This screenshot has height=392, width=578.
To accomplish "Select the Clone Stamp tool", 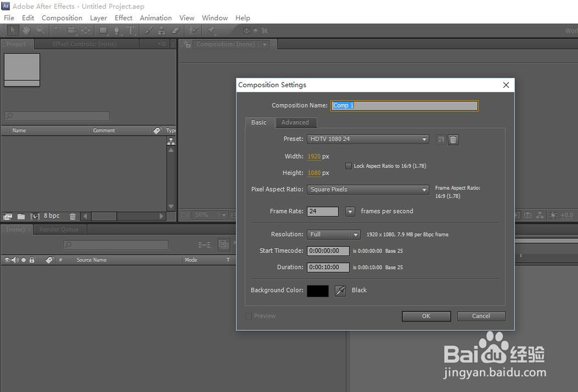I will click(x=162, y=31).
